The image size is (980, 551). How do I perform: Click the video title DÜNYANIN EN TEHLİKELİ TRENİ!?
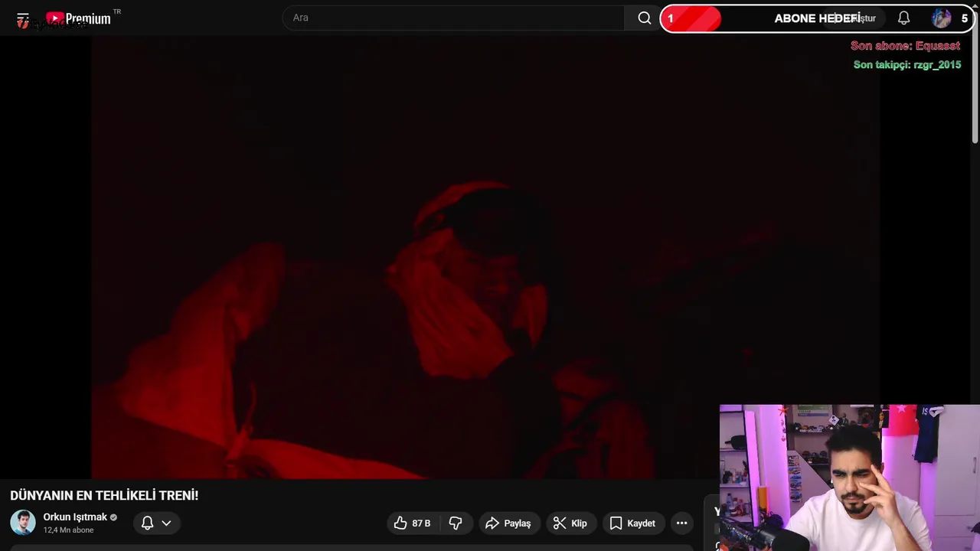[x=104, y=496]
